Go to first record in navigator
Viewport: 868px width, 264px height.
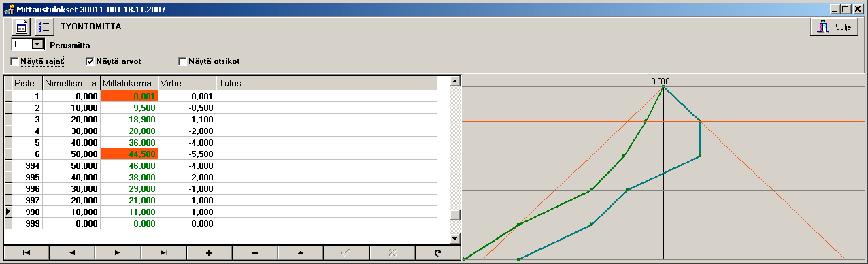[x=27, y=252]
